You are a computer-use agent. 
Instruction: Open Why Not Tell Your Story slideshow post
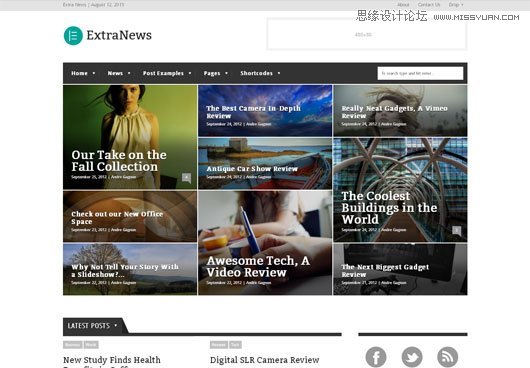(125, 271)
